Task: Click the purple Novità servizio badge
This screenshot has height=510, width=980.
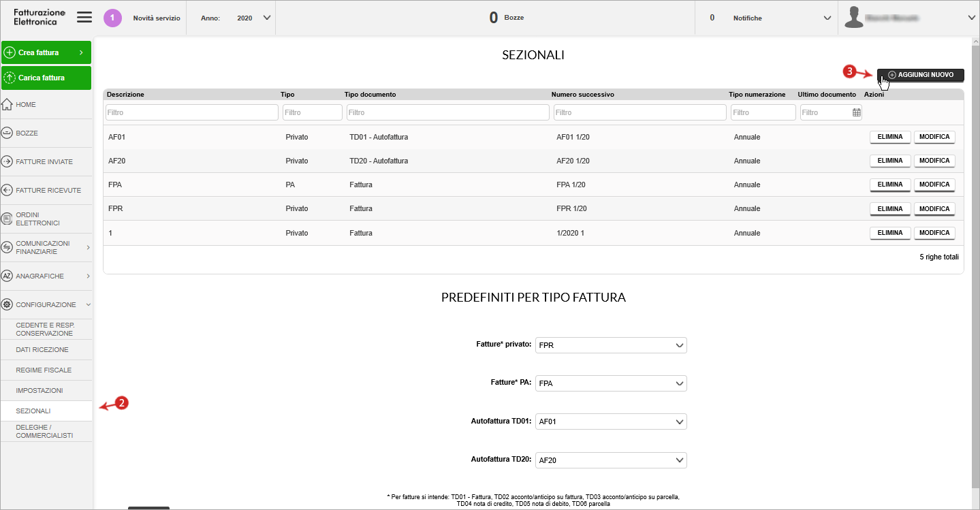Action: tap(112, 18)
